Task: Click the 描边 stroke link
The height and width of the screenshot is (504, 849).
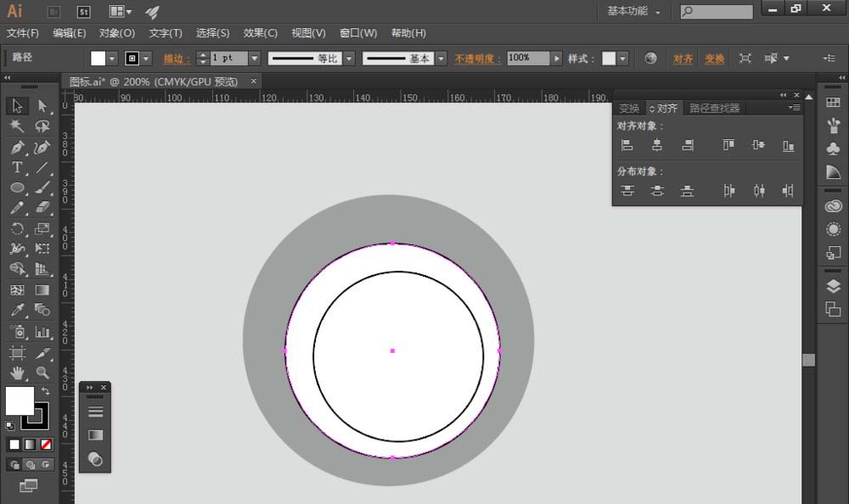Action: click(177, 59)
